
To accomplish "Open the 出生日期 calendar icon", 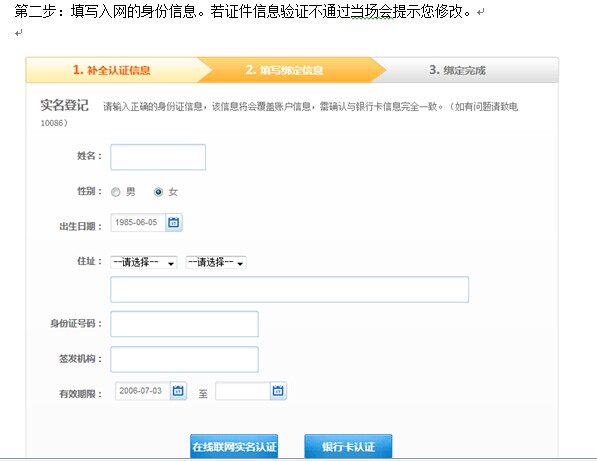I will [x=174, y=222].
